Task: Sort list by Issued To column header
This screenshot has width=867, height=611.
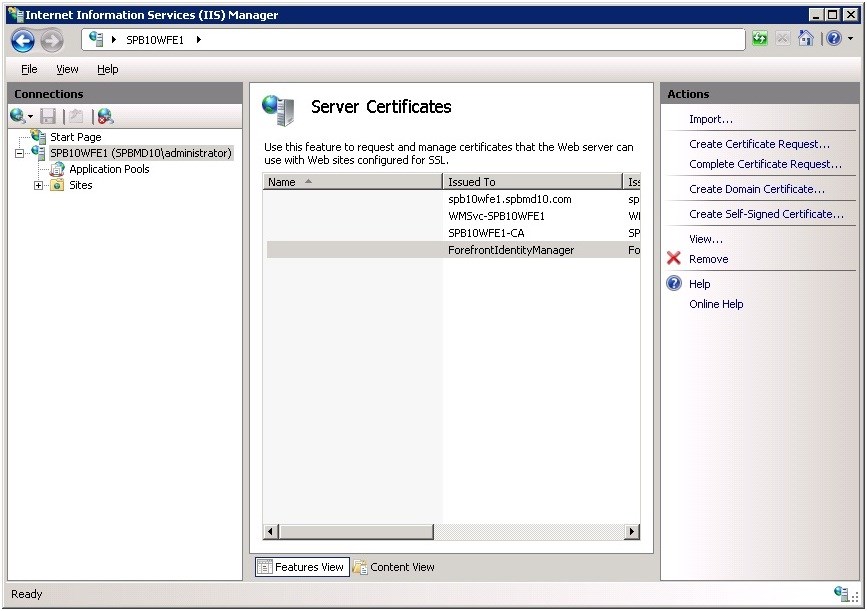Action: [x=532, y=182]
